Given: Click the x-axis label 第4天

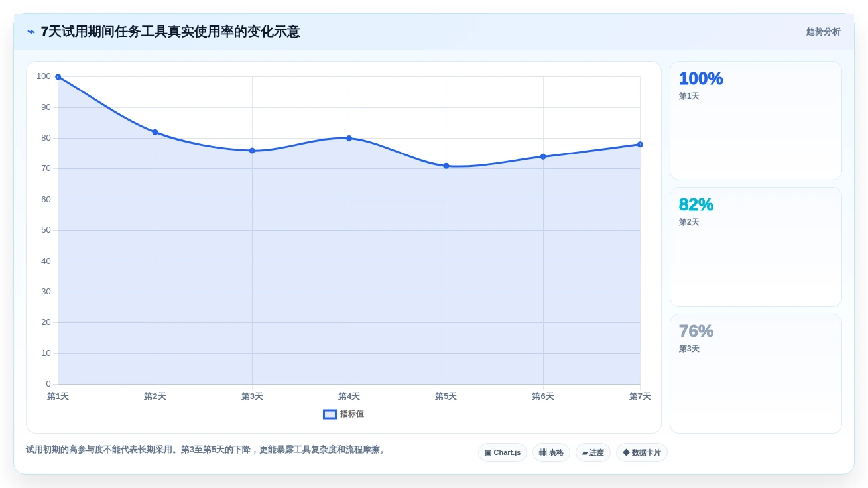Looking at the screenshot, I should coord(349,396).
